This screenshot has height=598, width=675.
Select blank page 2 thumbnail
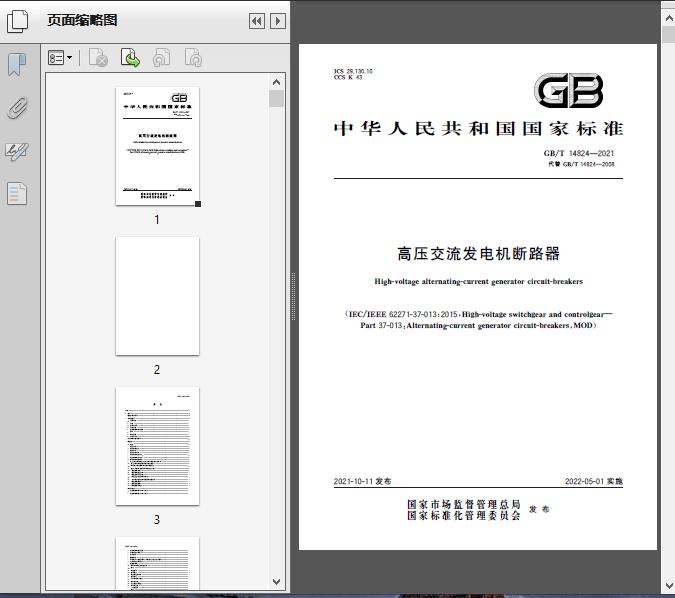(x=157, y=296)
